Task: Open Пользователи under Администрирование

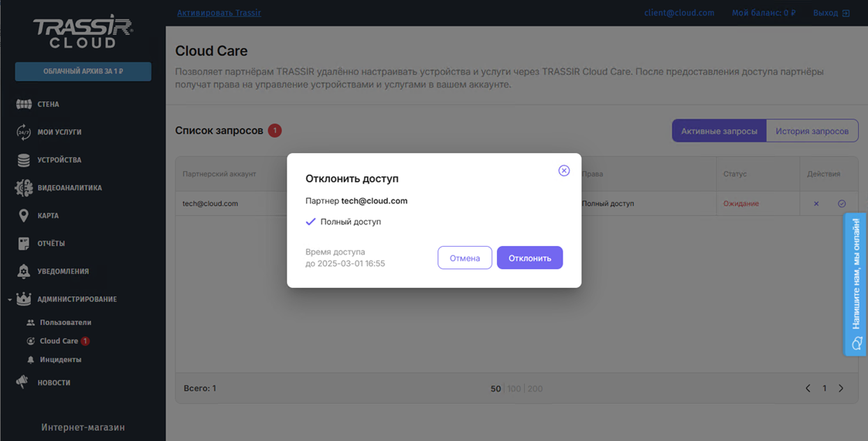Action: pyautogui.click(x=65, y=323)
